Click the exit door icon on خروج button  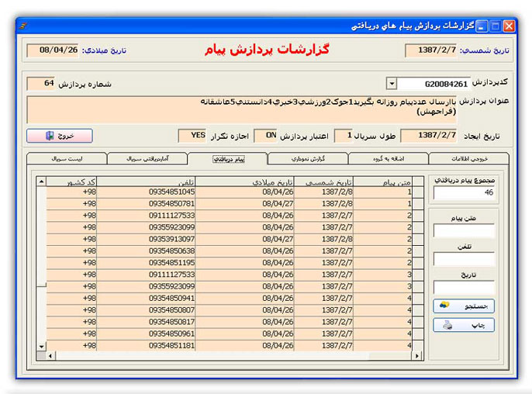click(x=50, y=136)
